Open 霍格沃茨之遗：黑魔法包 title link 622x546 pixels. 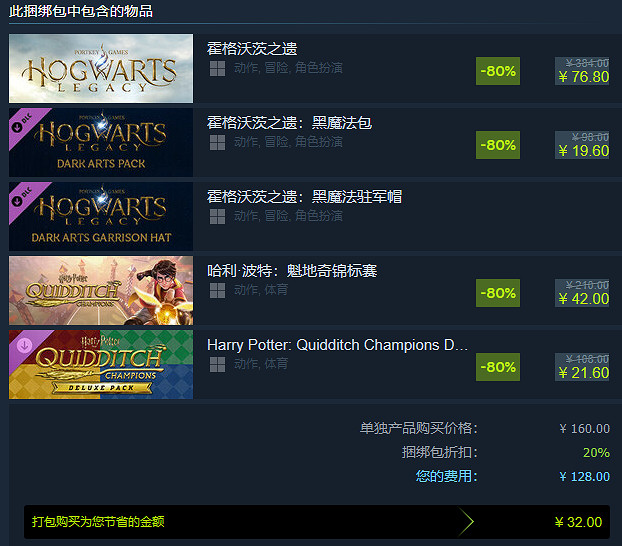[x=290, y=123]
